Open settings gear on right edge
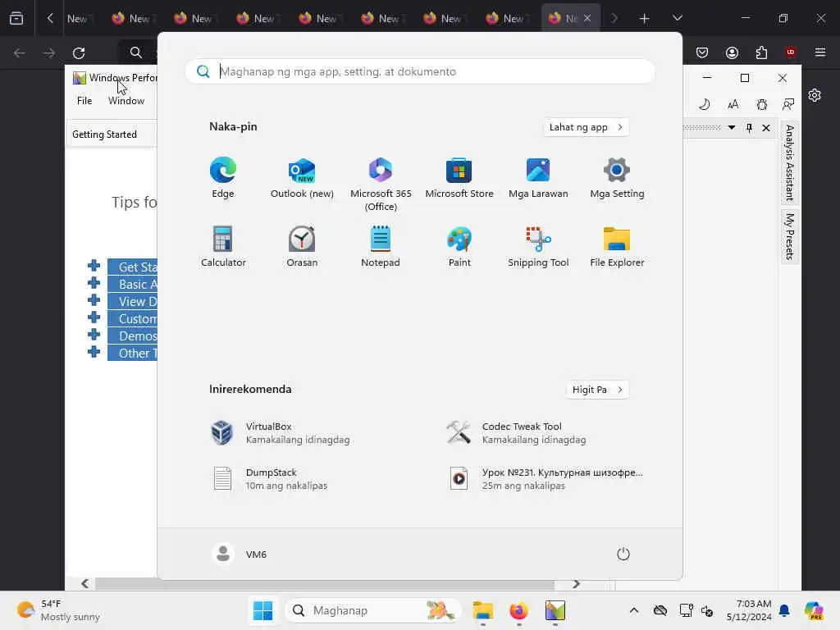 [x=815, y=95]
